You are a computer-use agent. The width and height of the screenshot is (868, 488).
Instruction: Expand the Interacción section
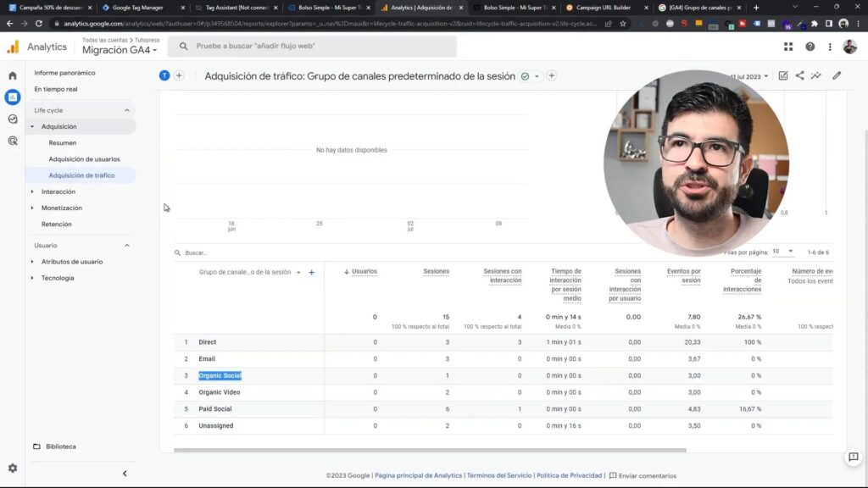pos(32,191)
